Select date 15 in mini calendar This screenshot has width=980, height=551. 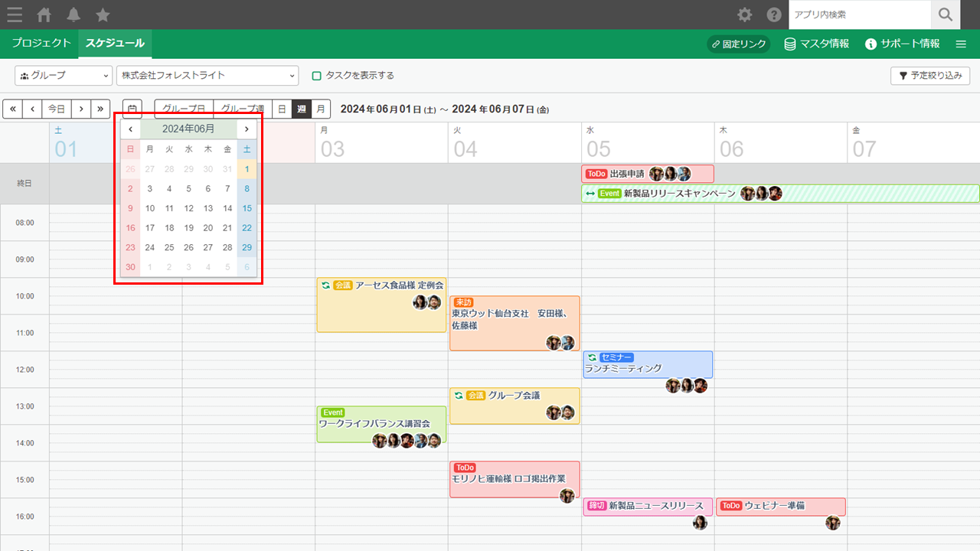[247, 208]
